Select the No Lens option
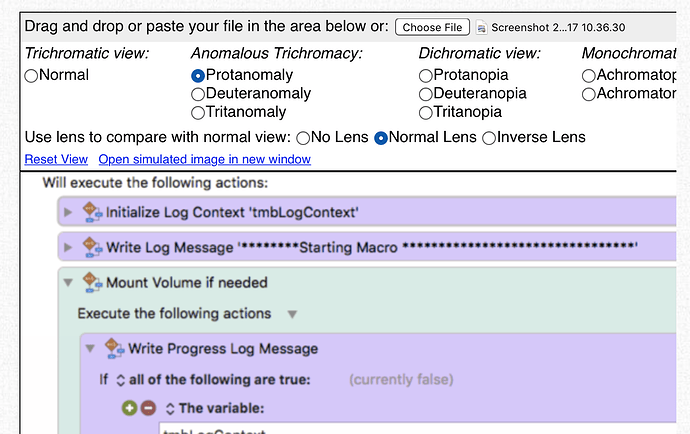This screenshot has width=690, height=434. click(x=303, y=138)
